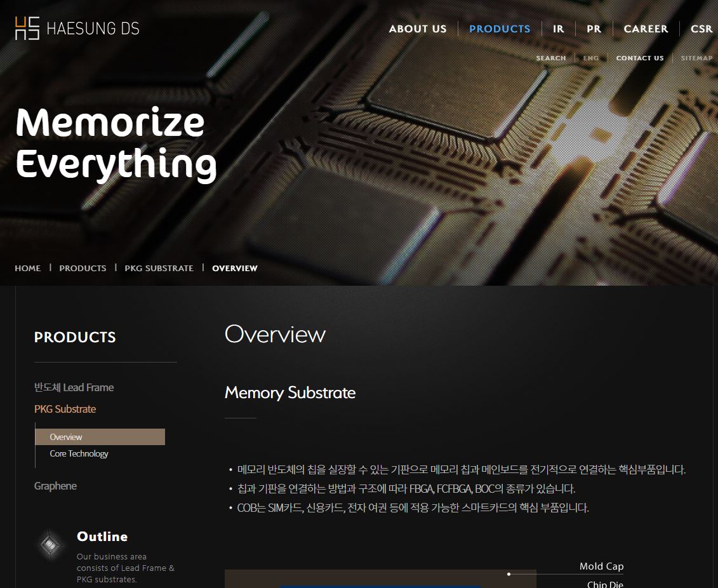Open 반도체 Lead Frame sidebar item
This screenshot has width=718, height=588.
point(74,387)
